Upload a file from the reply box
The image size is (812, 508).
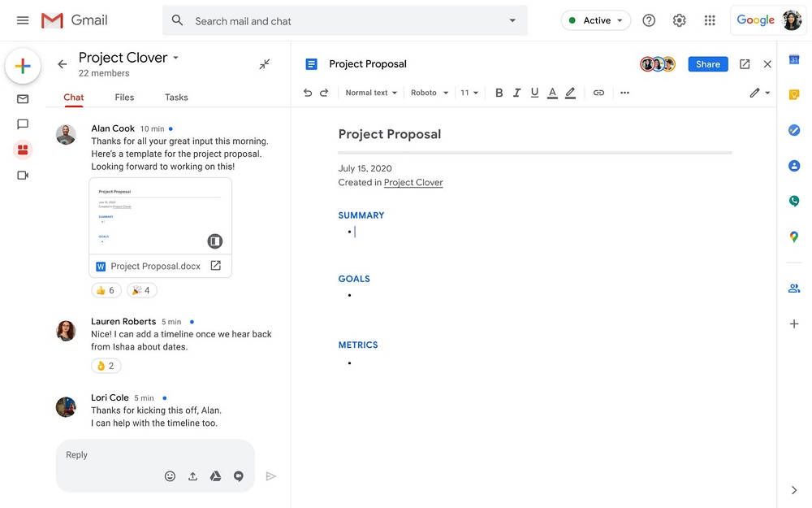tap(192, 475)
